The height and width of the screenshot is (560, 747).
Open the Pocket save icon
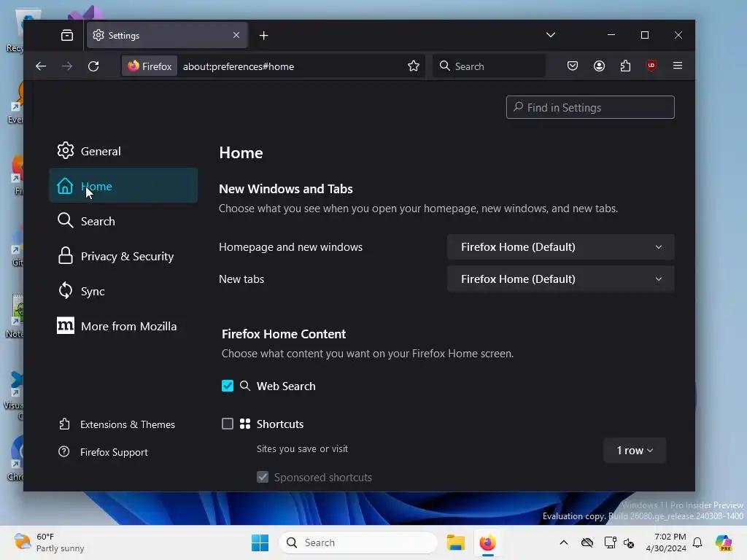pos(573,66)
